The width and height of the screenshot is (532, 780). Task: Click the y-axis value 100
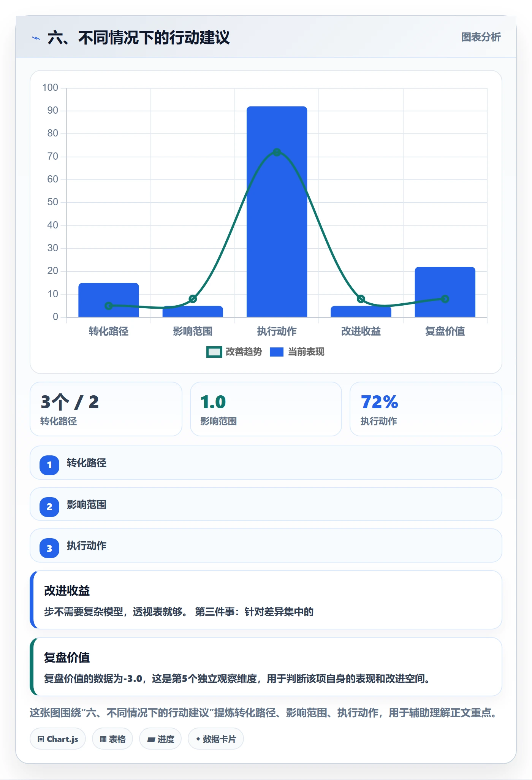coord(50,88)
